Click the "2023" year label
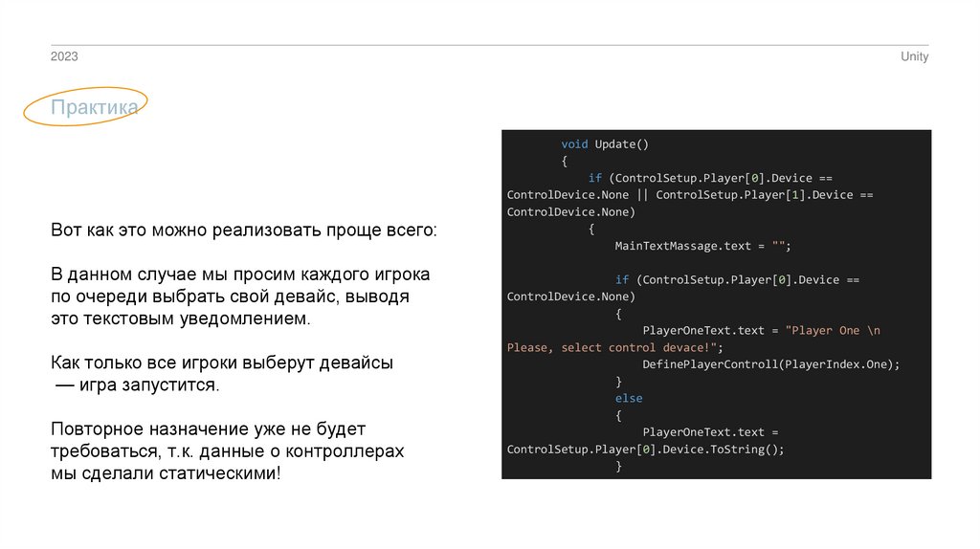 pyautogui.click(x=64, y=57)
